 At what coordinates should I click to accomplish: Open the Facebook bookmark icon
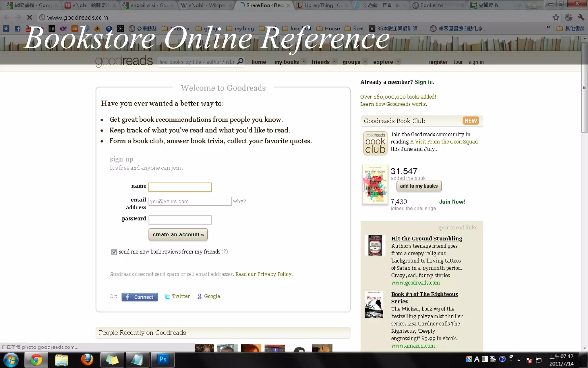coord(18,28)
